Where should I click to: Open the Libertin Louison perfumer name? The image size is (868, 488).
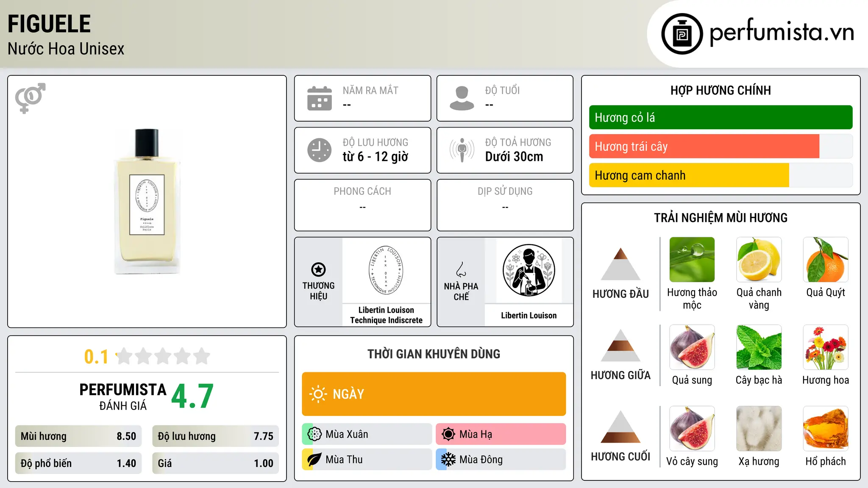[529, 316]
